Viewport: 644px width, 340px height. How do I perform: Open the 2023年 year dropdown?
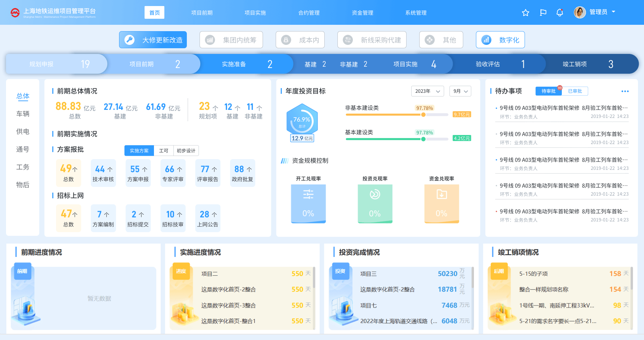428,91
